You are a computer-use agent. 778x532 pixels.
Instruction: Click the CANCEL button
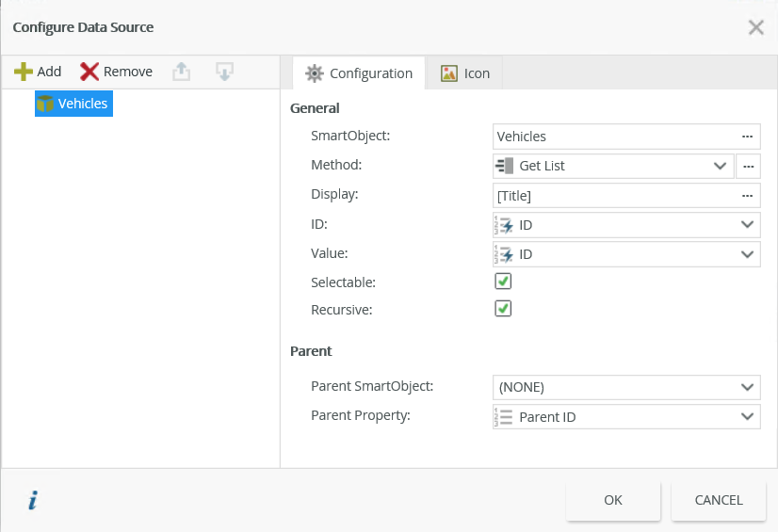718,500
